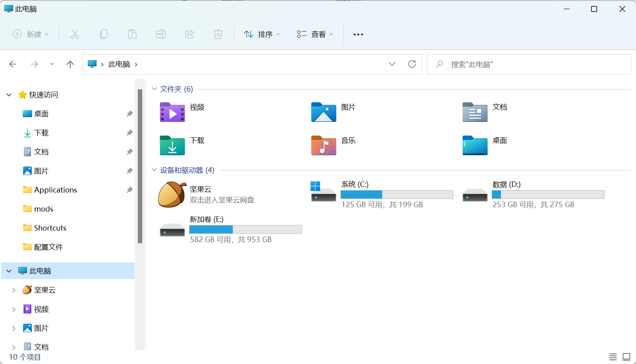Expand the 坚果云 tree node in sidebar
Image resolution: width=636 pixels, height=364 pixels.
(14, 290)
